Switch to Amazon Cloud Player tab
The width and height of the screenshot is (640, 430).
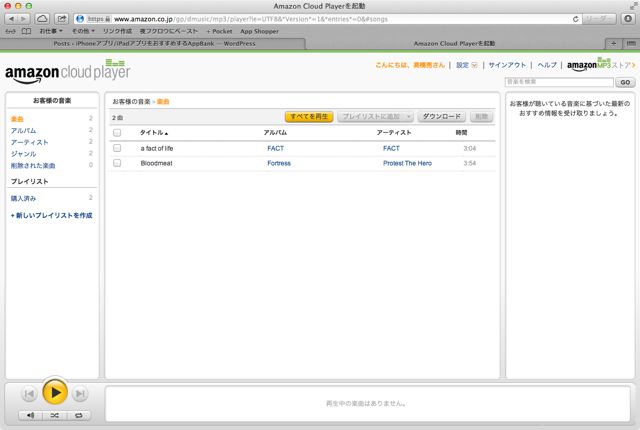[x=454, y=43]
